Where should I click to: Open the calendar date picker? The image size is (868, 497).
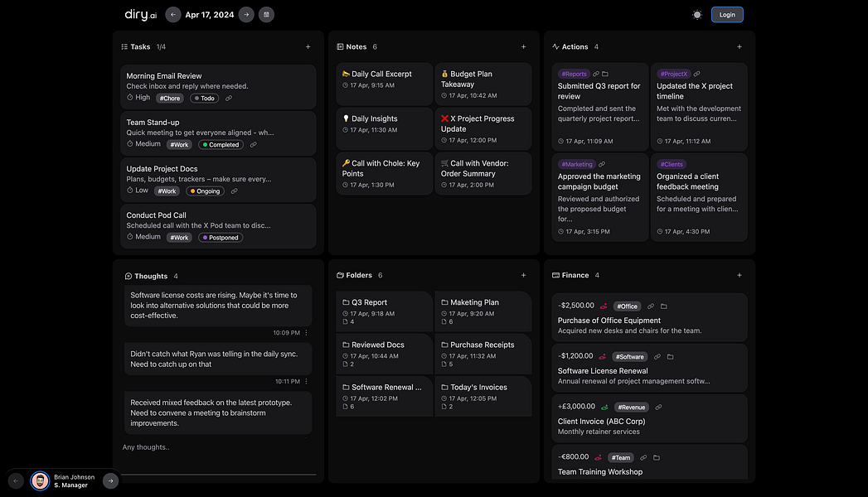[266, 14]
